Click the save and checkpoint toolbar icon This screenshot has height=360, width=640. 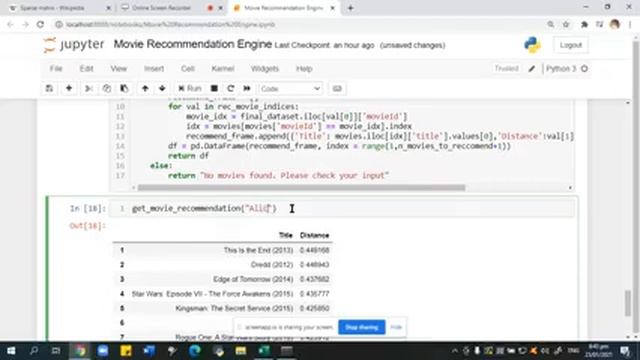[49, 89]
